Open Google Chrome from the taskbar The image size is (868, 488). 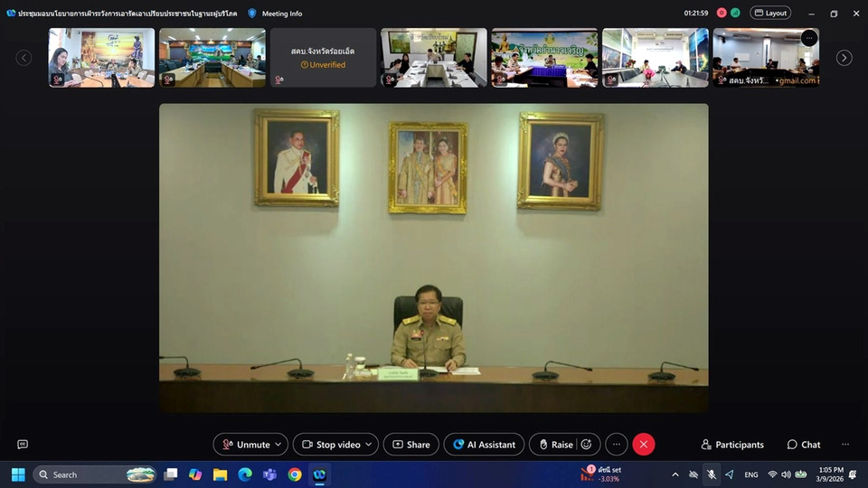pos(295,474)
